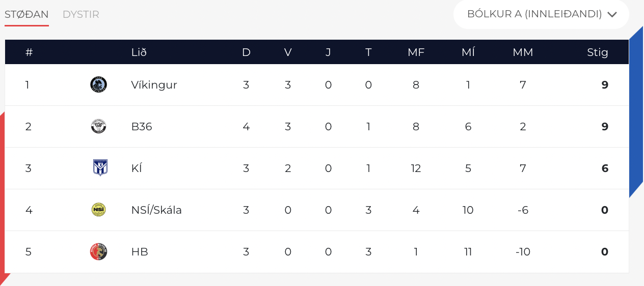Switch to the Dystir tab

81,14
